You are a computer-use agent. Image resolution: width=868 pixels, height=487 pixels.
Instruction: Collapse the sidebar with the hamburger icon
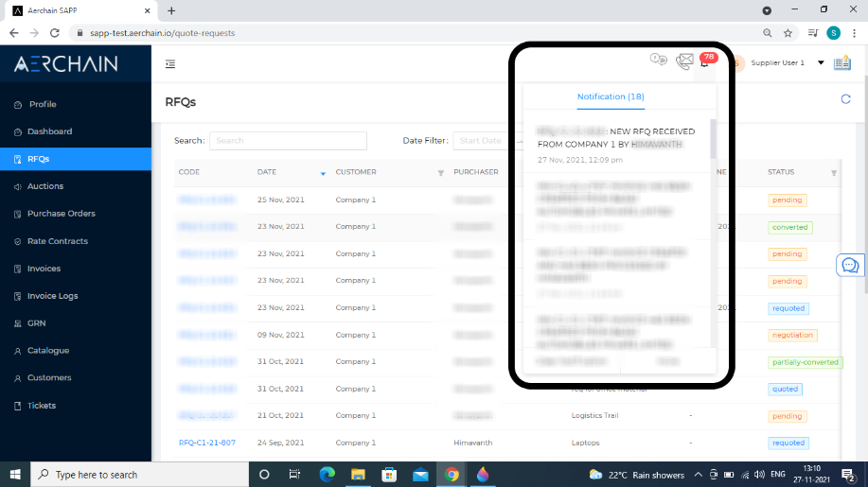click(x=170, y=64)
